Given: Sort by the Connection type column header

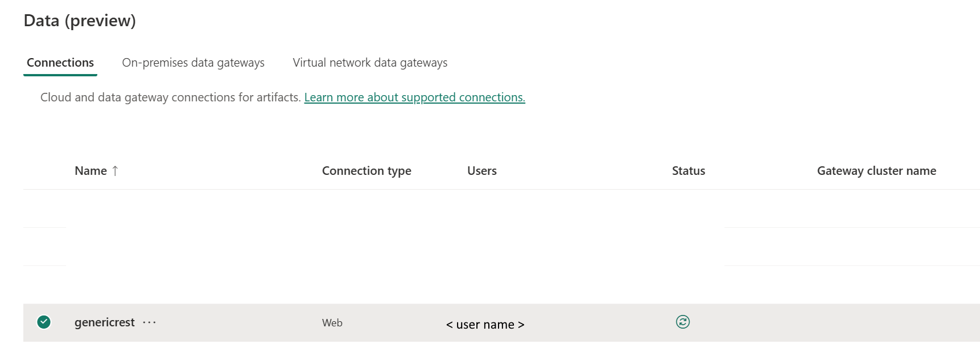Looking at the screenshot, I should (x=367, y=171).
